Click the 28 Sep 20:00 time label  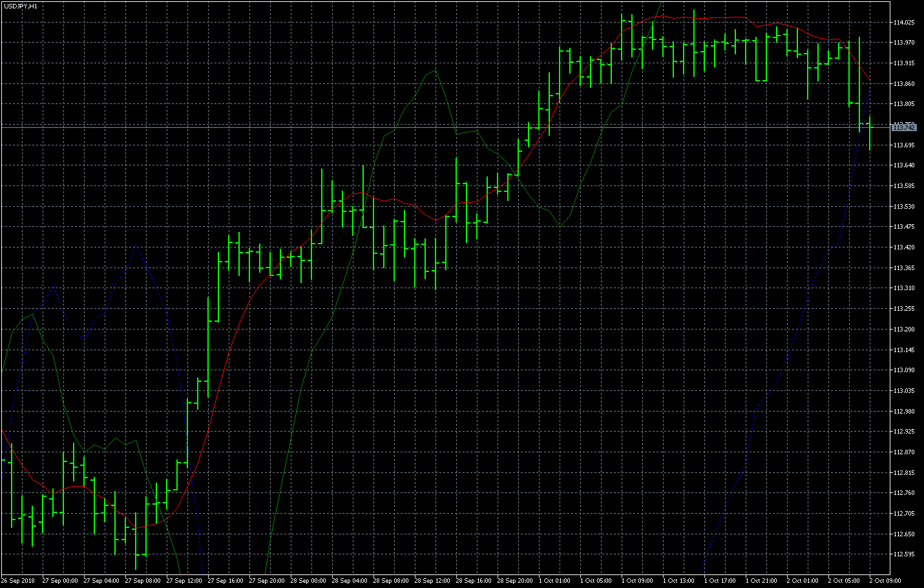pos(515,581)
